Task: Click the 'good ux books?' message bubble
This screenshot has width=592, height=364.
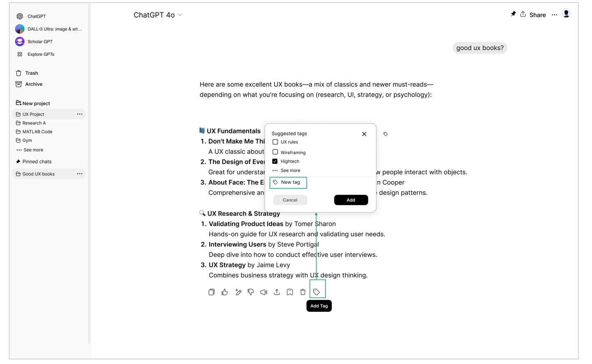Action: [x=480, y=48]
